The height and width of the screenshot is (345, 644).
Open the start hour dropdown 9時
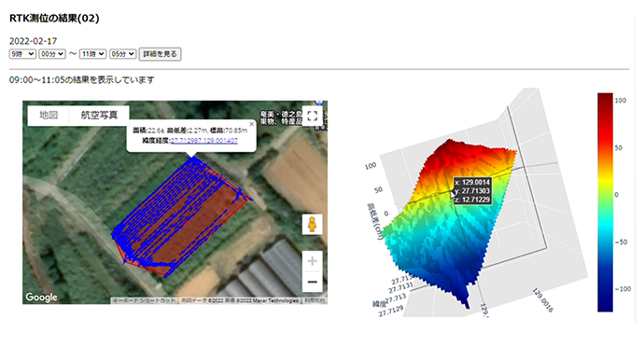tap(22, 54)
